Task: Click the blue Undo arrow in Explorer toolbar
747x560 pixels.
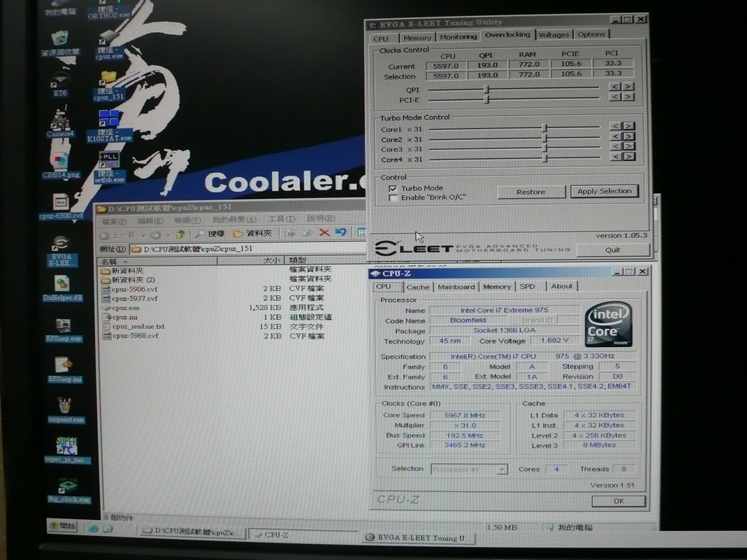Action: [x=341, y=233]
